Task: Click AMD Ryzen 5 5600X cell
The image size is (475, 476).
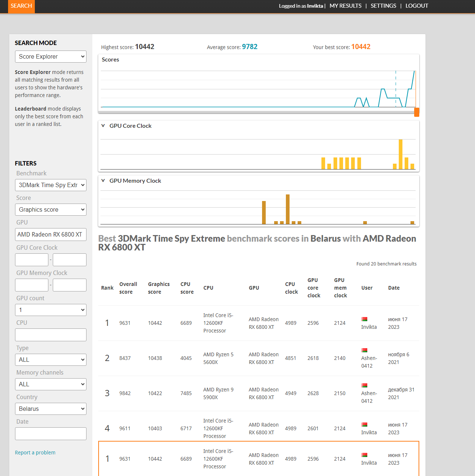Action: (x=218, y=358)
